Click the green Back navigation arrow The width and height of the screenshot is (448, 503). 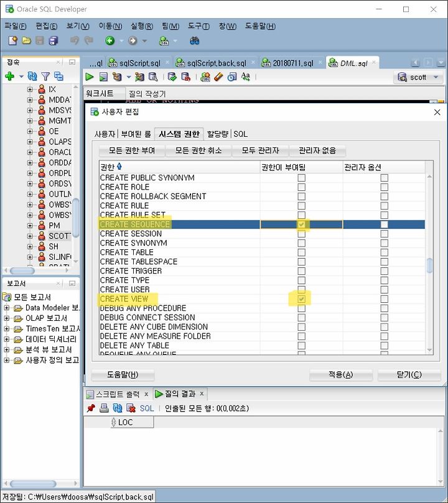tap(110, 40)
